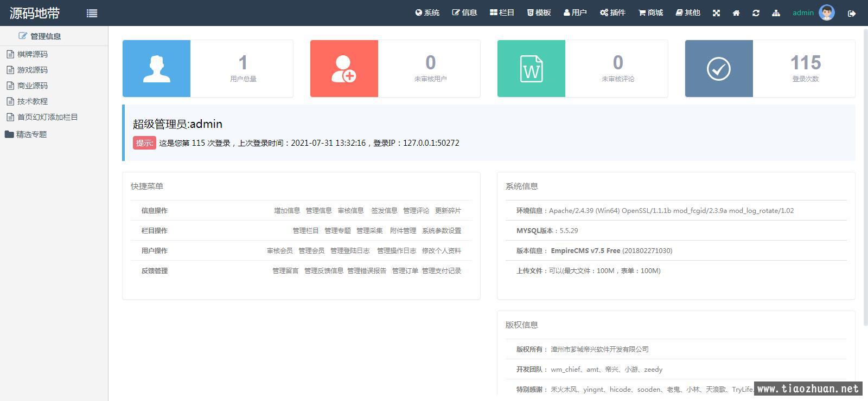The image size is (868, 401).
Task: Click the 增加信息 quick menu link
Action: (286, 211)
